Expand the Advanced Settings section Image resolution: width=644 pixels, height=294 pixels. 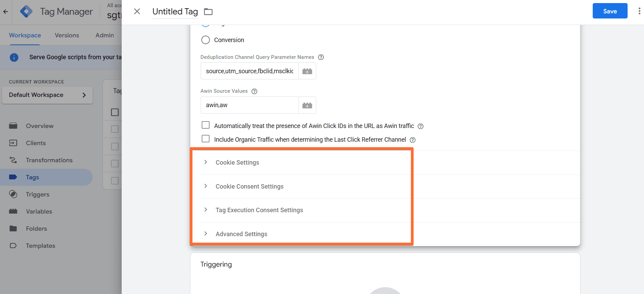point(241,234)
